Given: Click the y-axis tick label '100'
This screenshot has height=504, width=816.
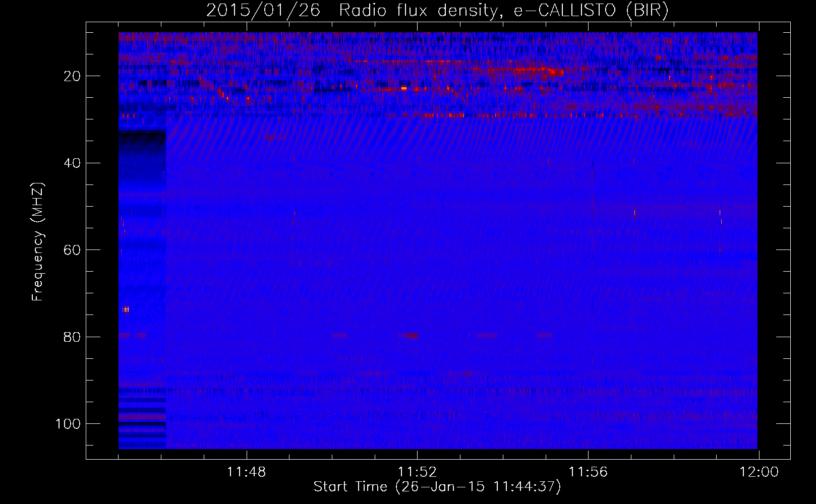Looking at the screenshot, I should 68,424.
